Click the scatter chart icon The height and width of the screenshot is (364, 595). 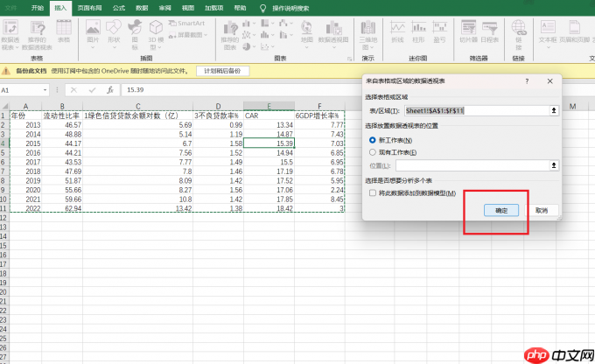pyautogui.click(x=265, y=46)
